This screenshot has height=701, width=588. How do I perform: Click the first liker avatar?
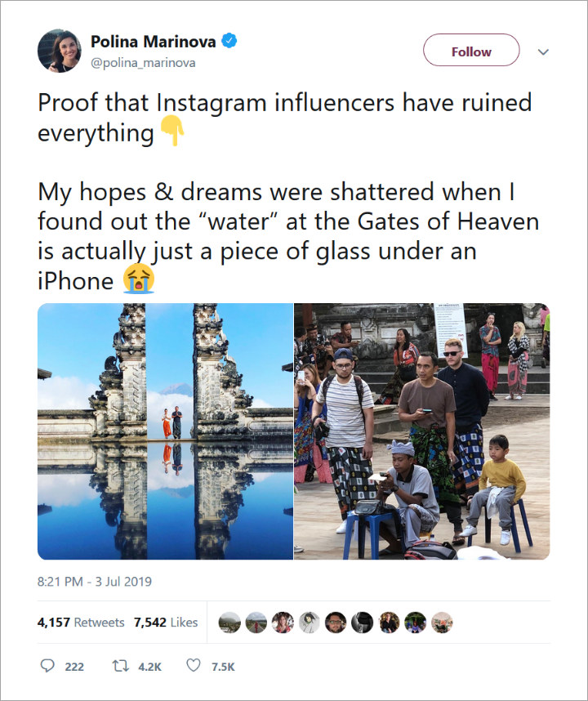click(229, 623)
